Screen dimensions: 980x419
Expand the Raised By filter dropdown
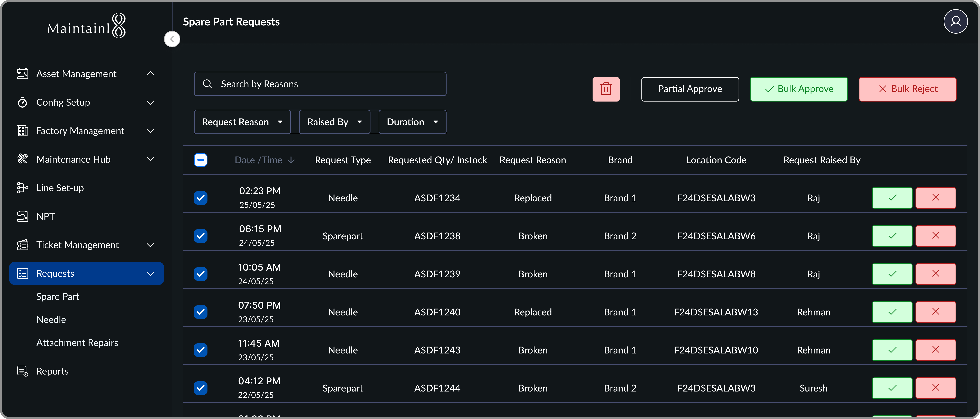(334, 122)
